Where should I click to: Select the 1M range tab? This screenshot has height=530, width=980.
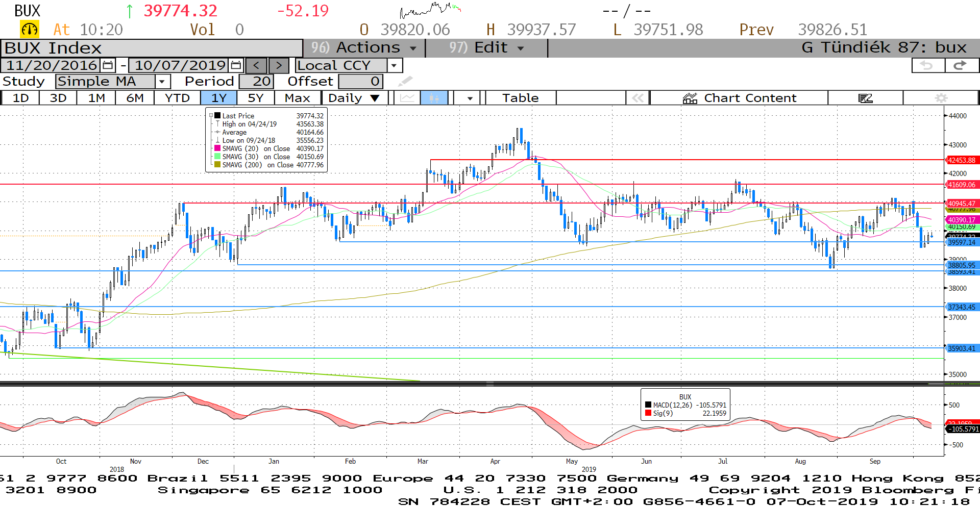pos(96,98)
